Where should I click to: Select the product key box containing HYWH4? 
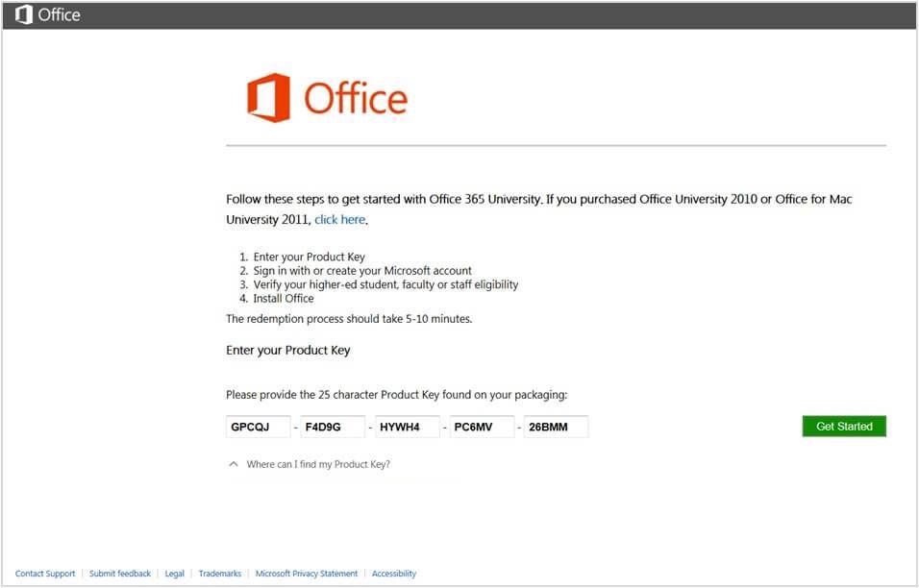407,426
